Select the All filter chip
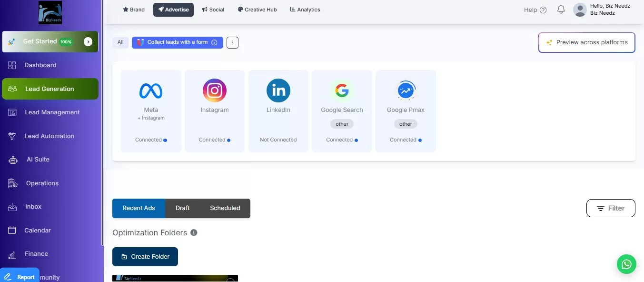The height and width of the screenshot is (282, 644). tap(120, 42)
